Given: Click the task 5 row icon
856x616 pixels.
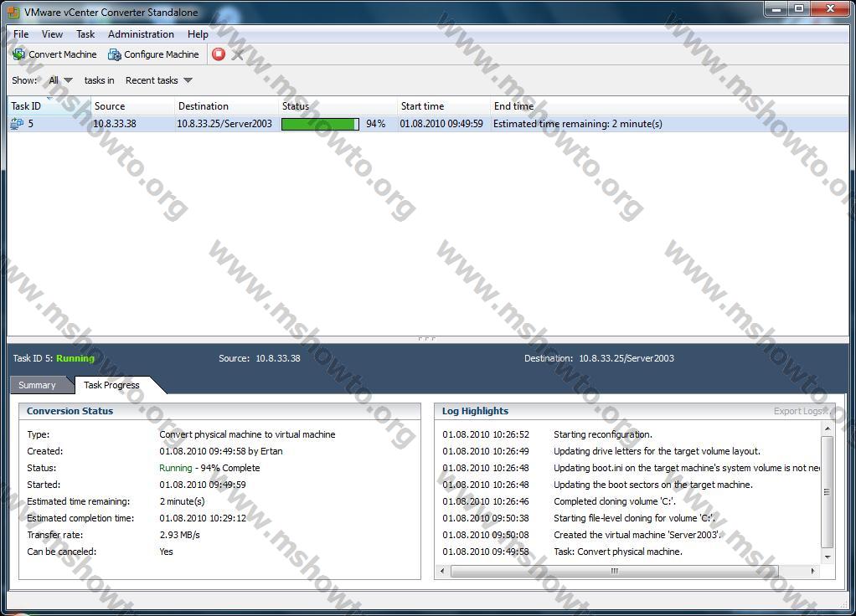Looking at the screenshot, I should tap(17, 124).
